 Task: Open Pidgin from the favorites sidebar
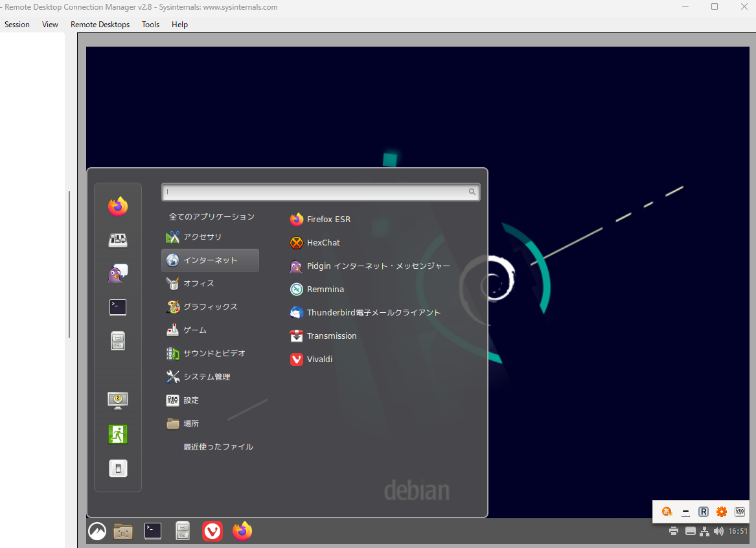click(x=118, y=273)
